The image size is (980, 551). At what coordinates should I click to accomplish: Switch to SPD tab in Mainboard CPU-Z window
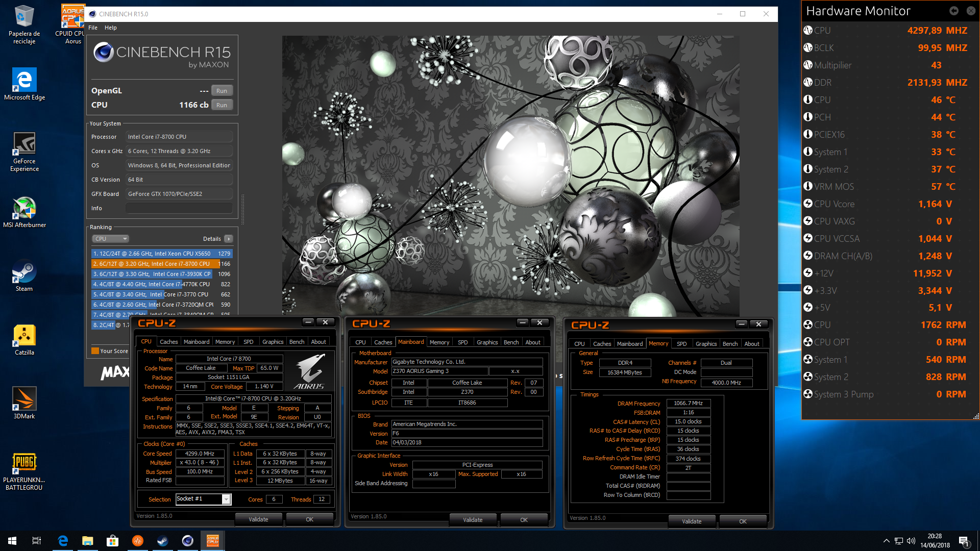coord(462,342)
